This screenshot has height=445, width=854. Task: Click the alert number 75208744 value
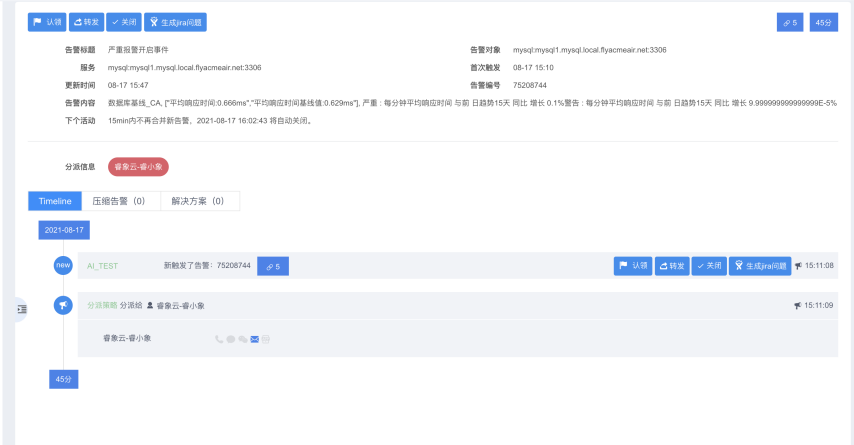pyautogui.click(x=530, y=85)
